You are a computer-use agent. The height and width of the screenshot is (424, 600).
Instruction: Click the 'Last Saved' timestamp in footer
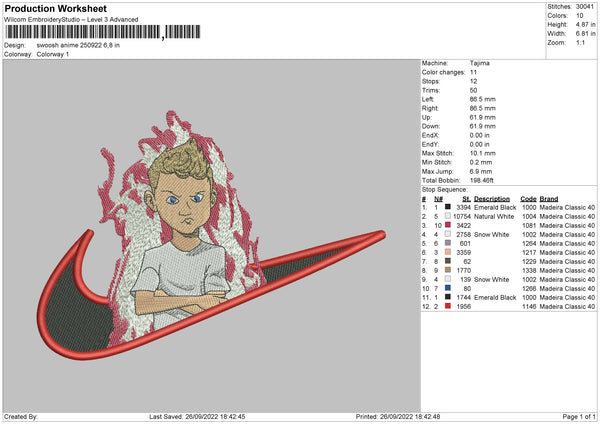coord(197,417)
